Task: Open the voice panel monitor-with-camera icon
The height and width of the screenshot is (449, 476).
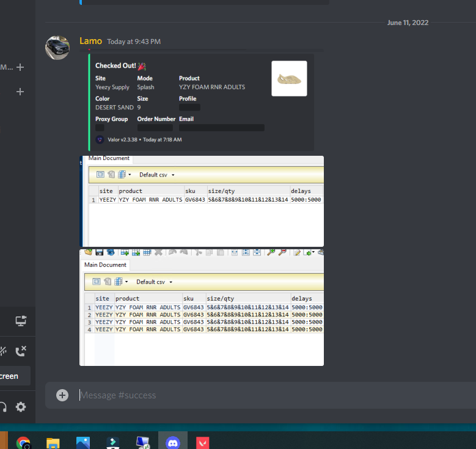Action: [21, 321]
